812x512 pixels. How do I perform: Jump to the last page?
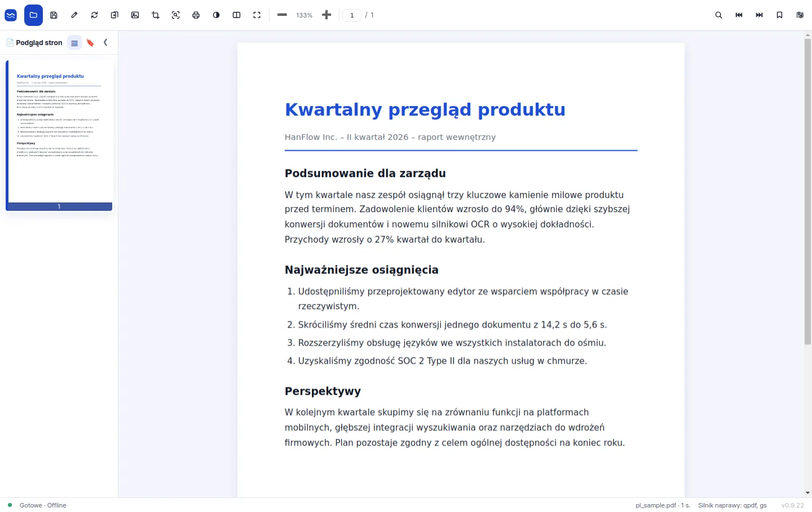point(759,15)
